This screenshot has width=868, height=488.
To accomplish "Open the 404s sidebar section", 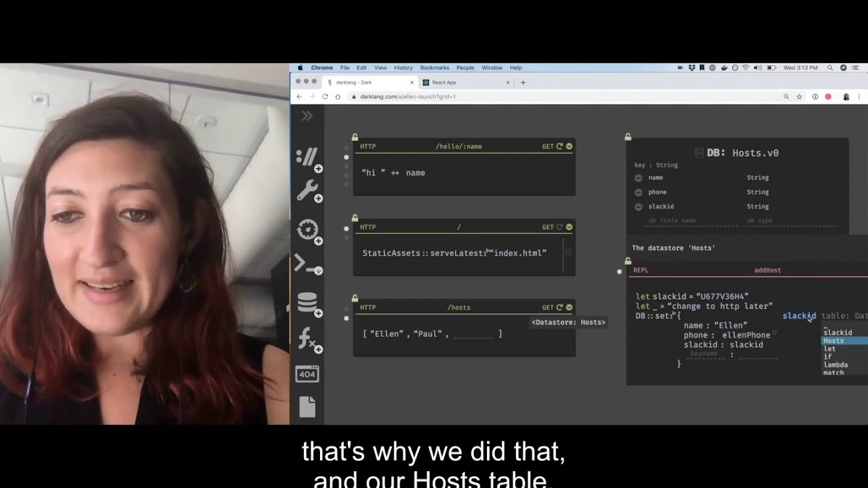I will tap(308, 374).
